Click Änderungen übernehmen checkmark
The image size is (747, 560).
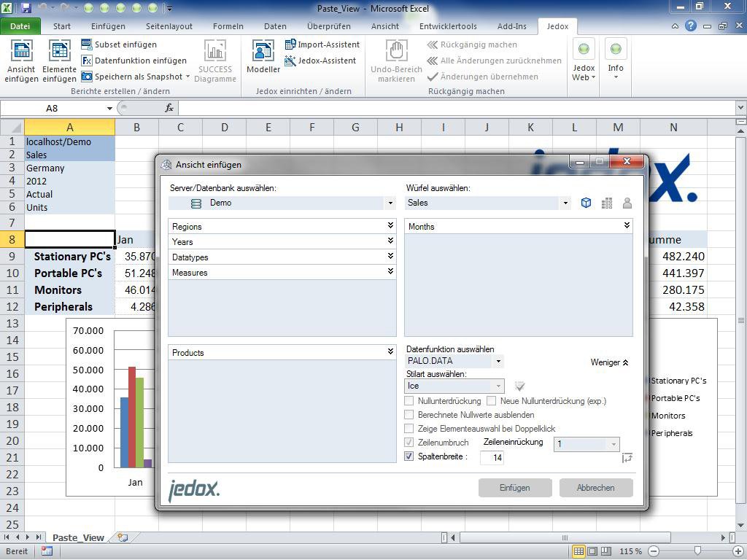point(483,76)
